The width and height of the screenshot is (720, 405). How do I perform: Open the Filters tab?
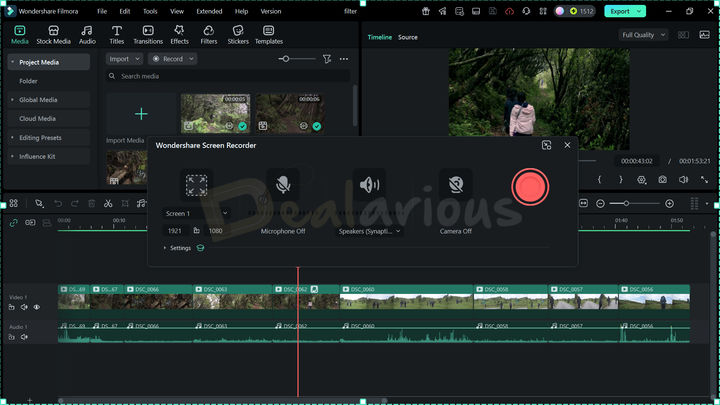(208, 35)
